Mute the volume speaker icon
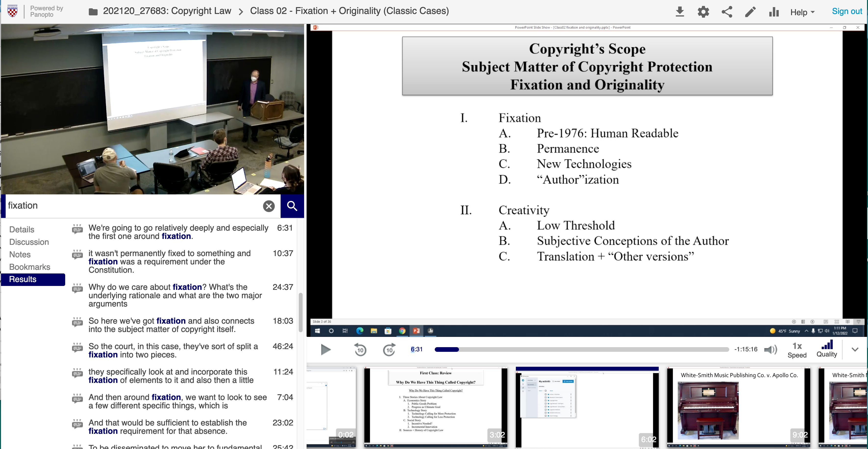This screenshot has height=449, width=868. tap(770, 350)
